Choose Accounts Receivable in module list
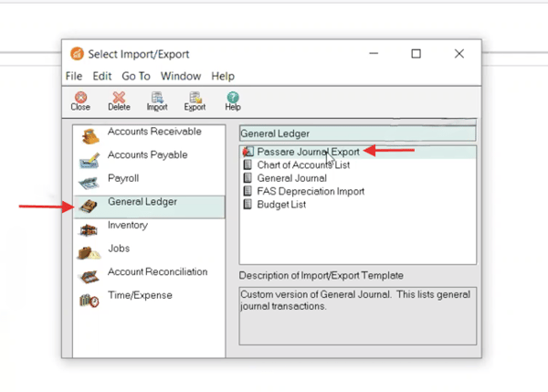This screenshot has height=392, width=548. [x=149, y=135]
